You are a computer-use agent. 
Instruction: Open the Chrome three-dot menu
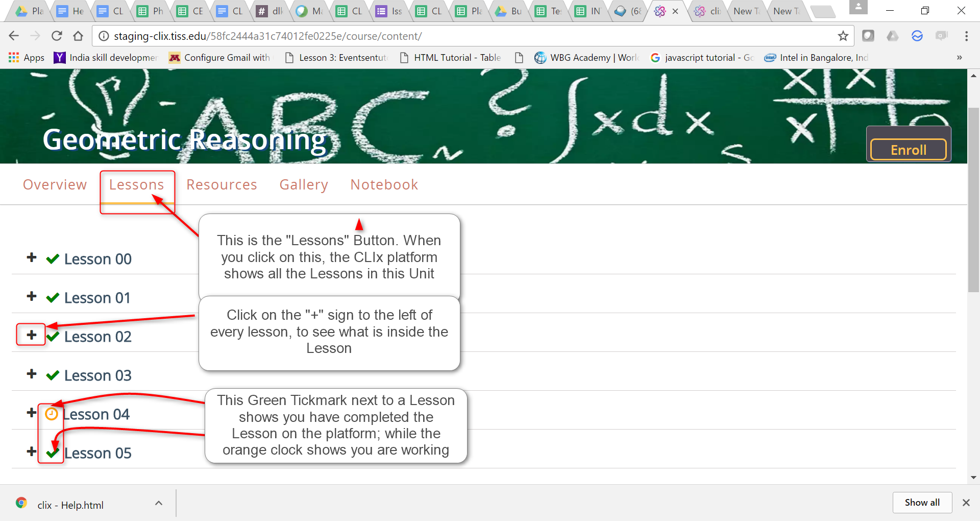pos(966,36)
